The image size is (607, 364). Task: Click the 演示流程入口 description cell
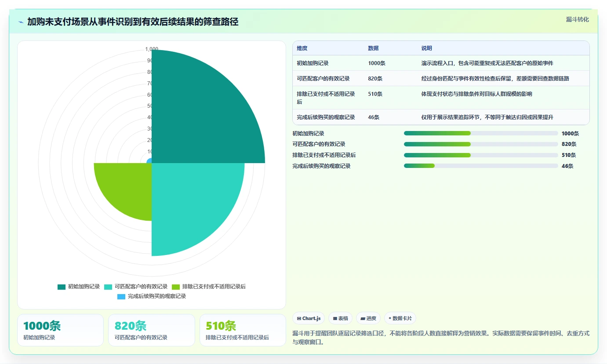coord(503,63)
